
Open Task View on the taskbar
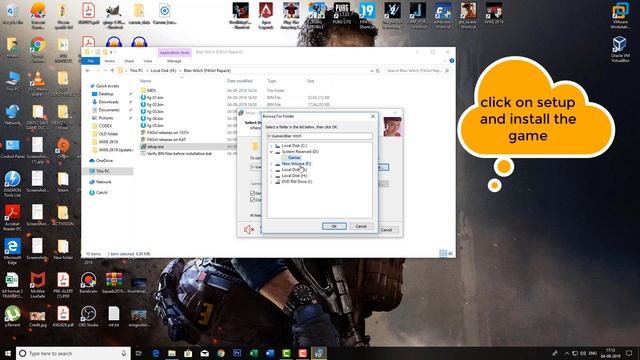click(x=139, y=353)
